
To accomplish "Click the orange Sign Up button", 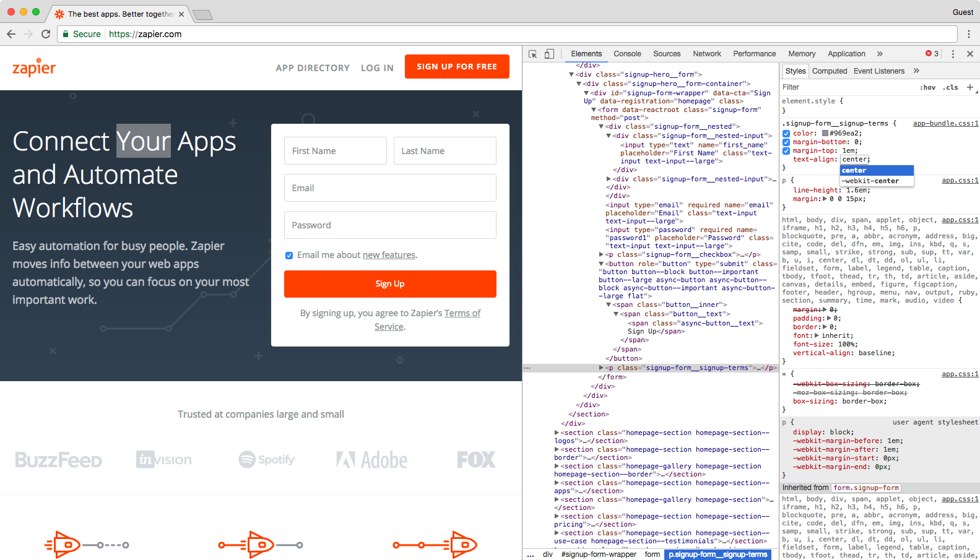I will [x=390, y=284].
